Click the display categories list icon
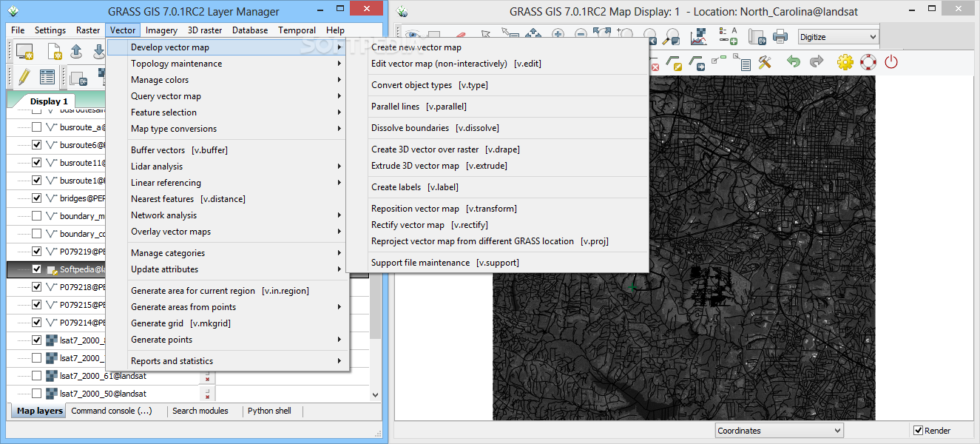Screen dimensions: 980x444 point(742,62)
